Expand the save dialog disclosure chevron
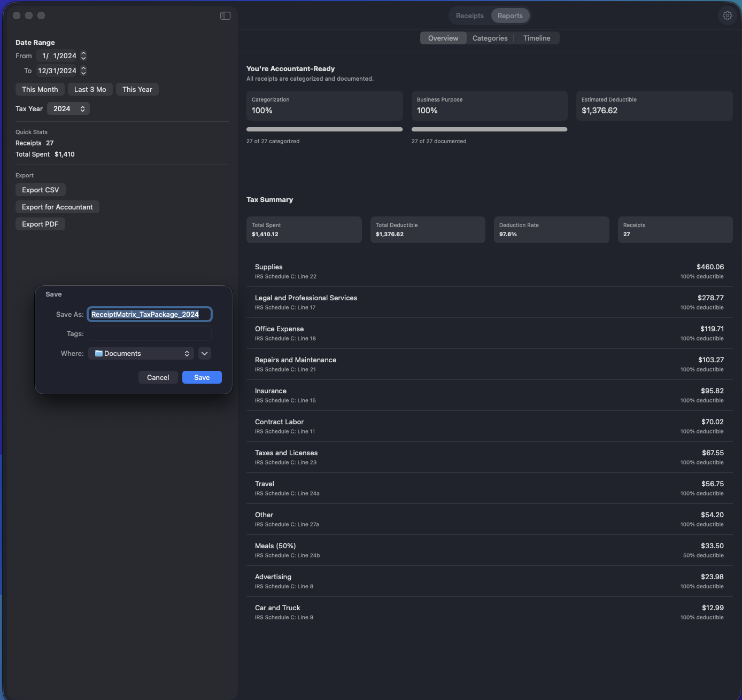The width and height of the screenshot is (742, 700). point(204,353)
